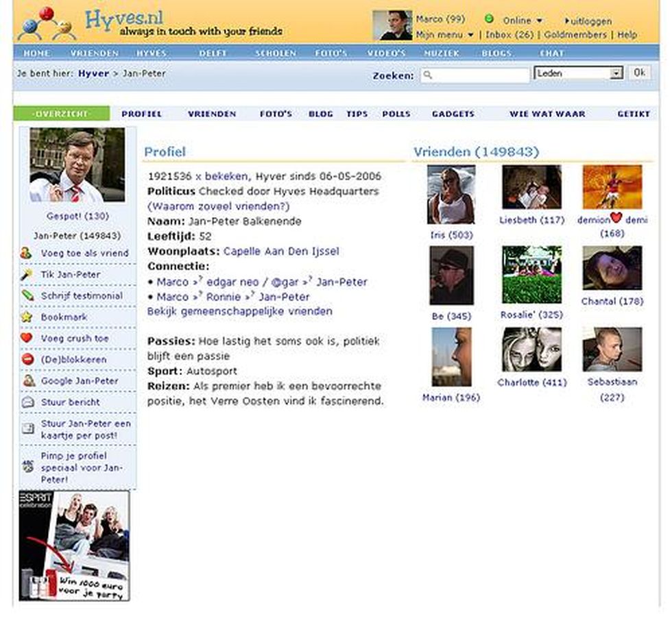Open the Video's navigation item
This screenshot has height=623, width=672.
tap(386, 53)
